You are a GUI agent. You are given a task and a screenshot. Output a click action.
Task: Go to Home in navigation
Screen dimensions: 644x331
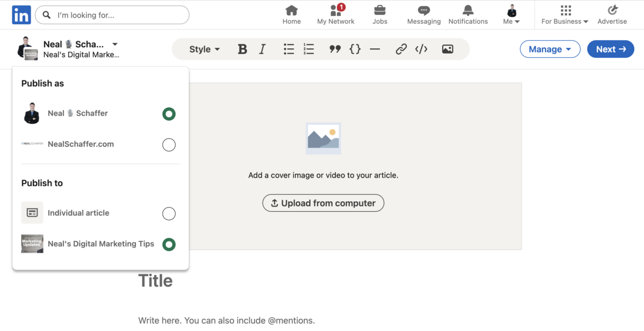click(x=291, y=15)
